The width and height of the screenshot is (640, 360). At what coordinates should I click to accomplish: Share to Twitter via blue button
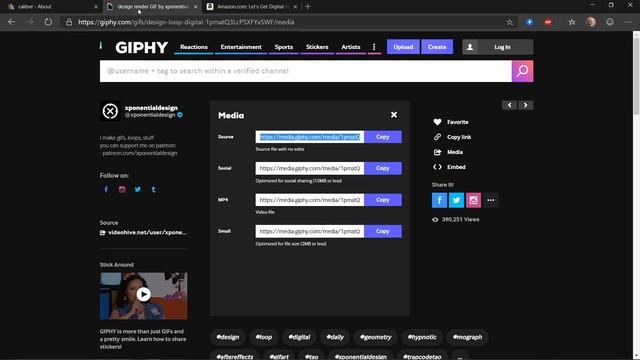tap(456, 200)
